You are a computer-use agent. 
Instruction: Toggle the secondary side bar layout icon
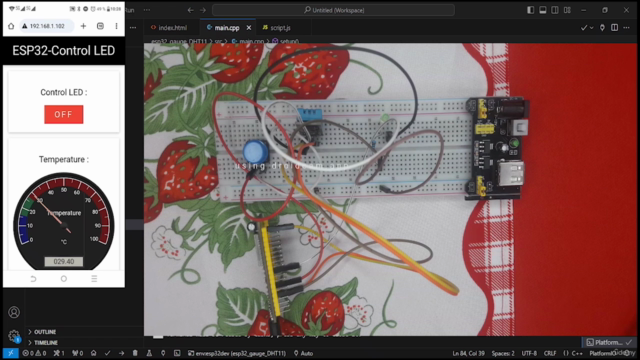tap(555, 10)
